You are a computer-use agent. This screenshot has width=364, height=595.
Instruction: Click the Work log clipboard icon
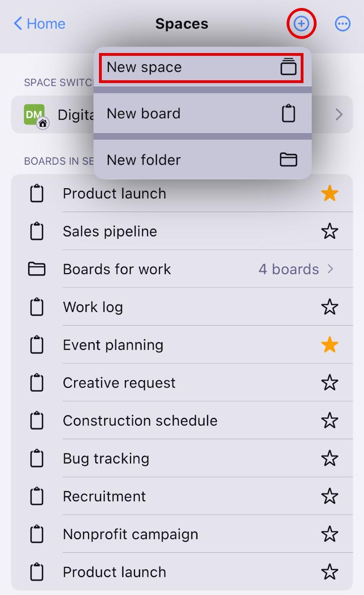tap(37, 307)
